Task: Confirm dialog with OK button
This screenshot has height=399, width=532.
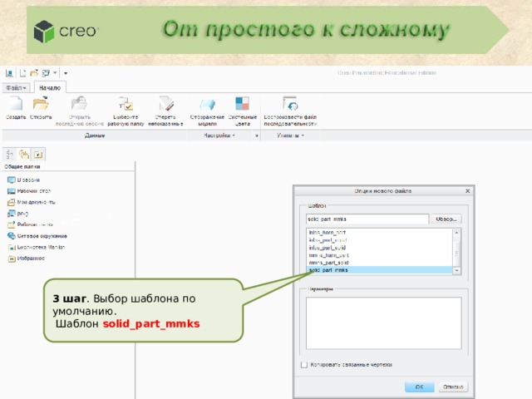Action: click(x=419, y=387)
